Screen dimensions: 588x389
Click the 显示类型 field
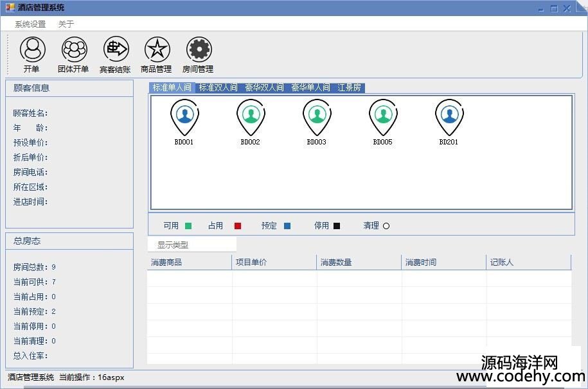(x=192, y=245)
